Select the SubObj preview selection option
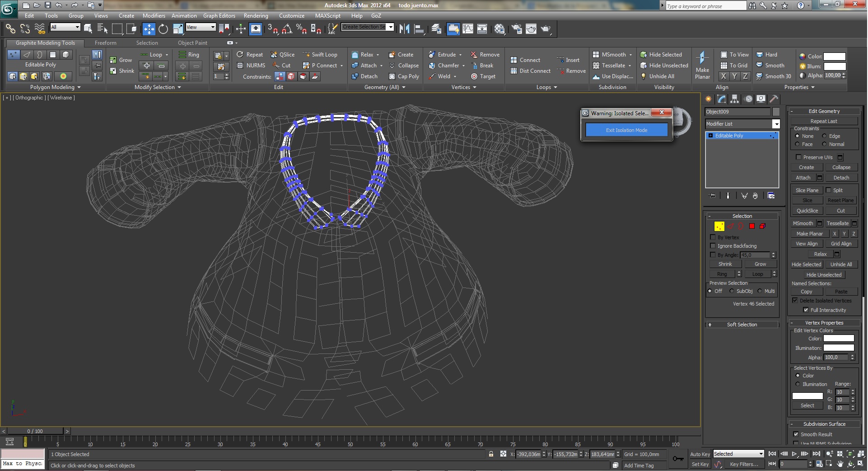Image resolution: width=868 pixels, height=471 pixels. (x=732, y=291)
